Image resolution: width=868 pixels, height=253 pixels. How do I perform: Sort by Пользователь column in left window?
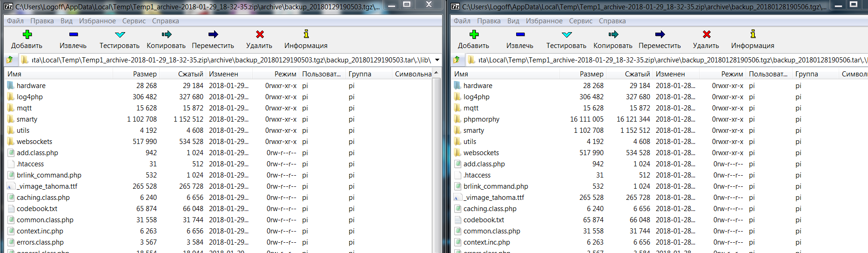(x=322, y=74)
